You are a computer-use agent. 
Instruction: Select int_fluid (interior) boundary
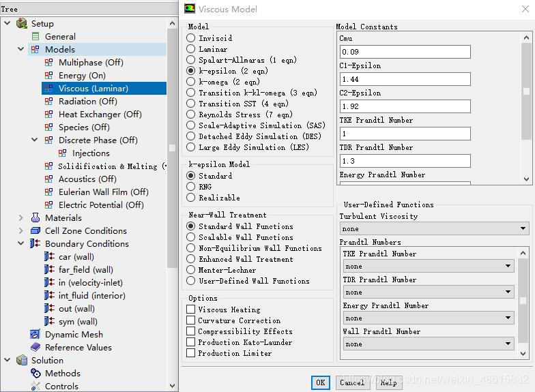91,296
